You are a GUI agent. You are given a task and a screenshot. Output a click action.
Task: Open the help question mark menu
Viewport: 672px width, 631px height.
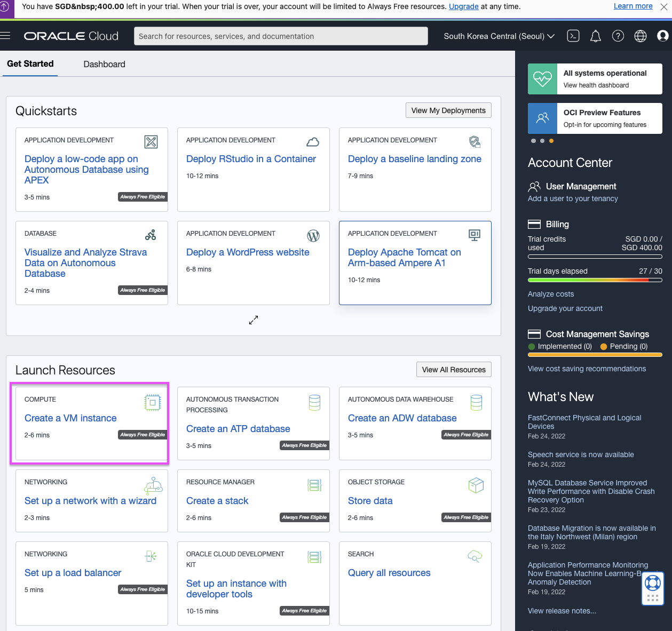pos(618,36)
